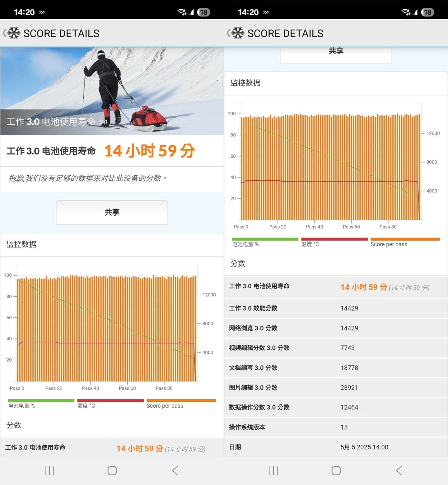Tap the 操作系统版本 row showing 15

pos(336,427)
